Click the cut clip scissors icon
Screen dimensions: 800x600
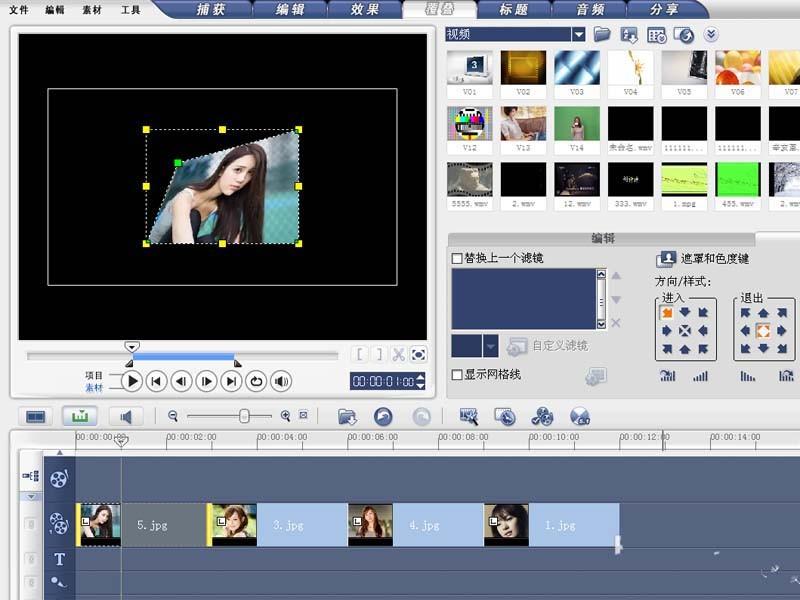(x=398, y=354)
